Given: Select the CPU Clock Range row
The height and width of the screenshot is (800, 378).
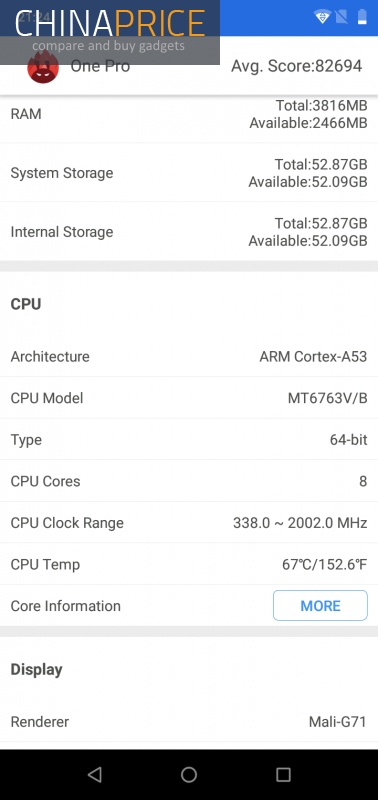Looking at the screenshot, I should 189,523.
